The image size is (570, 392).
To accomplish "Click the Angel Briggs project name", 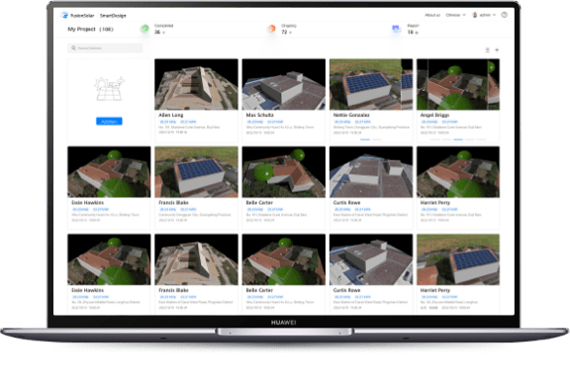I will coord(434,115).
